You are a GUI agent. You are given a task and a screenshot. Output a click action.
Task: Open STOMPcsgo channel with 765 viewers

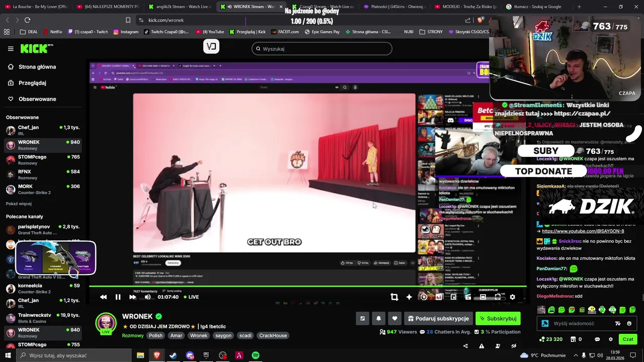[x=43, y=160]
